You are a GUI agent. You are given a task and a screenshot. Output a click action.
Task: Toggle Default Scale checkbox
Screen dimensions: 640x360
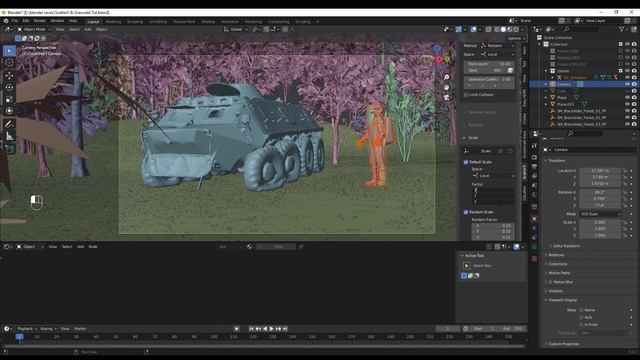(466, 162)
